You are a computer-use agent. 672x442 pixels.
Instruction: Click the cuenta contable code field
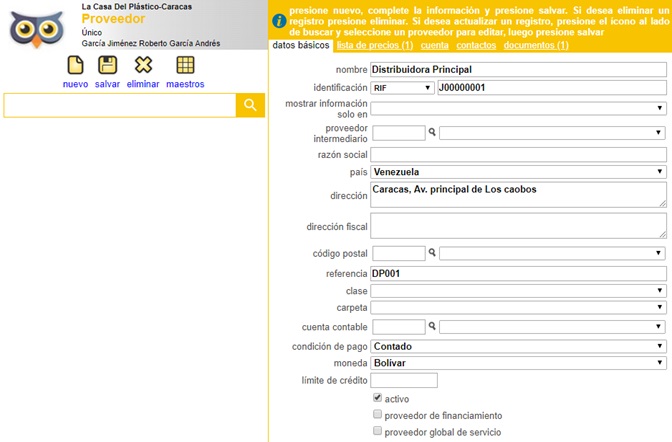click(399, 327)
